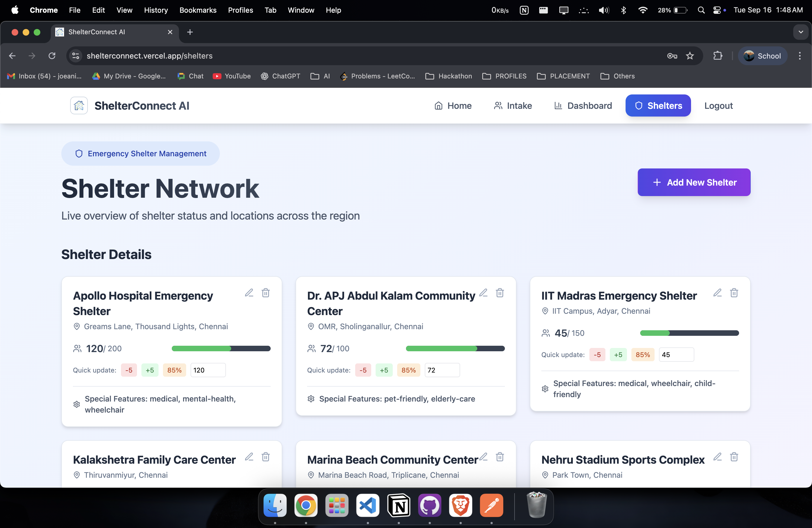Screen dimensions: 812x528
Task: Open the Chrome extensions puzzle icon
Action: 718,56
